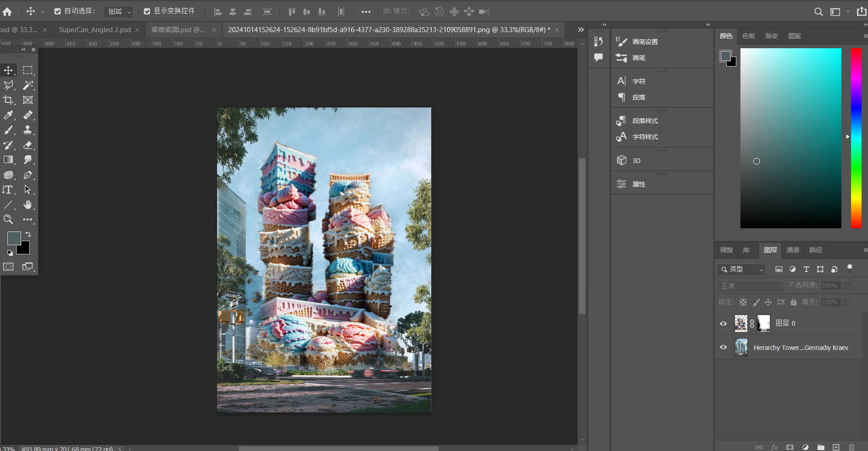Open the 图层 auto-select dropdown

tap(118, 11)
